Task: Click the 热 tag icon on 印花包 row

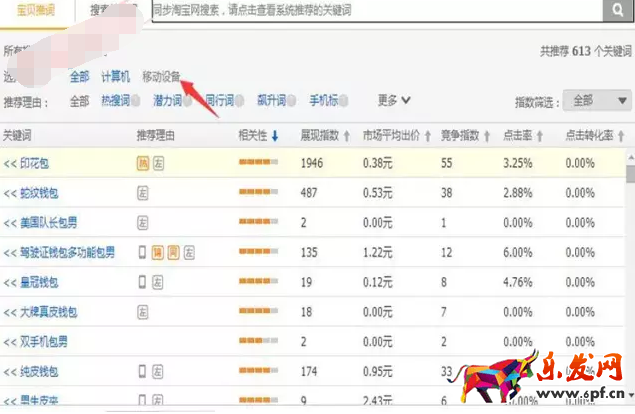Action: 143,163
